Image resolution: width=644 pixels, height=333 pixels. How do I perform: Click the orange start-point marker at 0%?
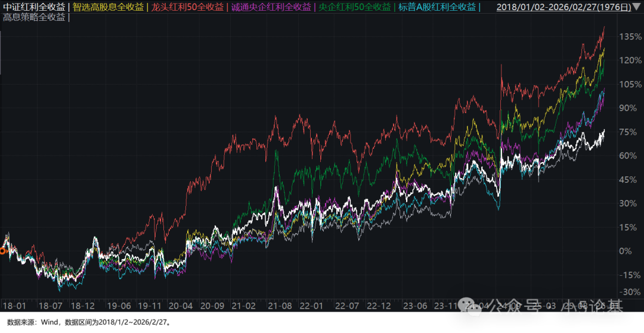tap(2, 251)
